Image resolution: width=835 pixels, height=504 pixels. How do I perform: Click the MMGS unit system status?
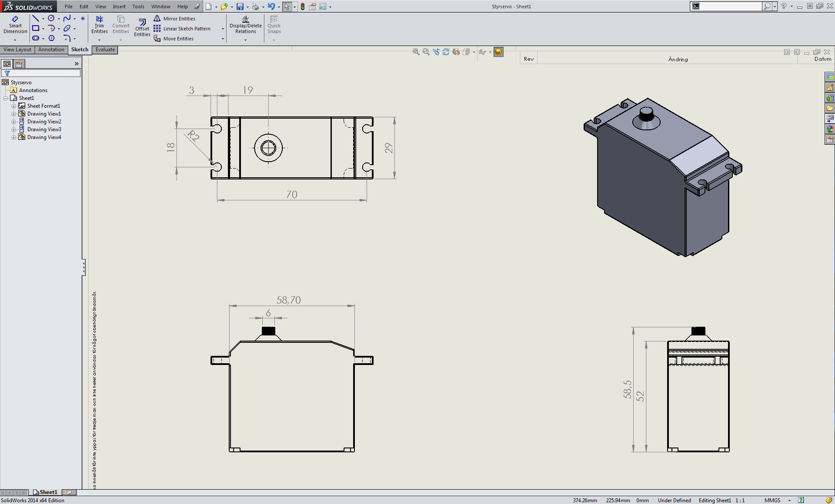point(772,500)
